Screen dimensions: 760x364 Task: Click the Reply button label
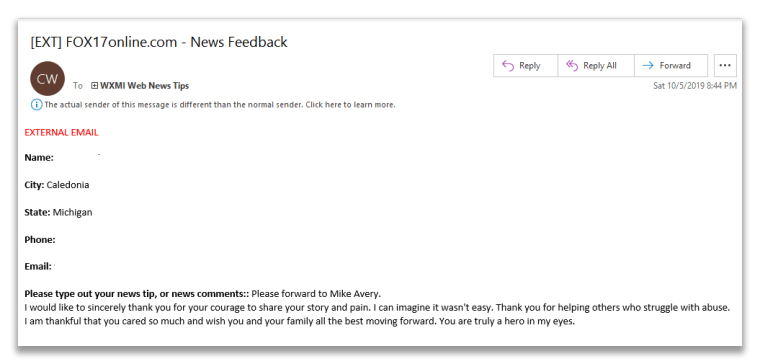(529, 65)
